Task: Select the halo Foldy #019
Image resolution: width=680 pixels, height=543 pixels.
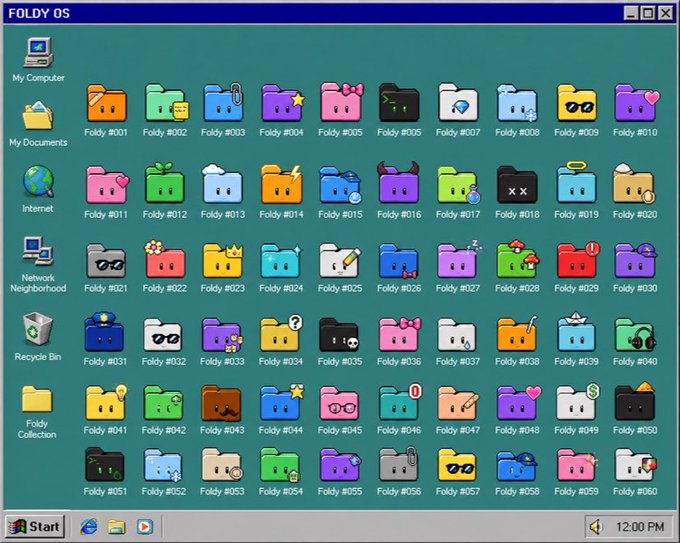Action: click(x=576, y=183)
